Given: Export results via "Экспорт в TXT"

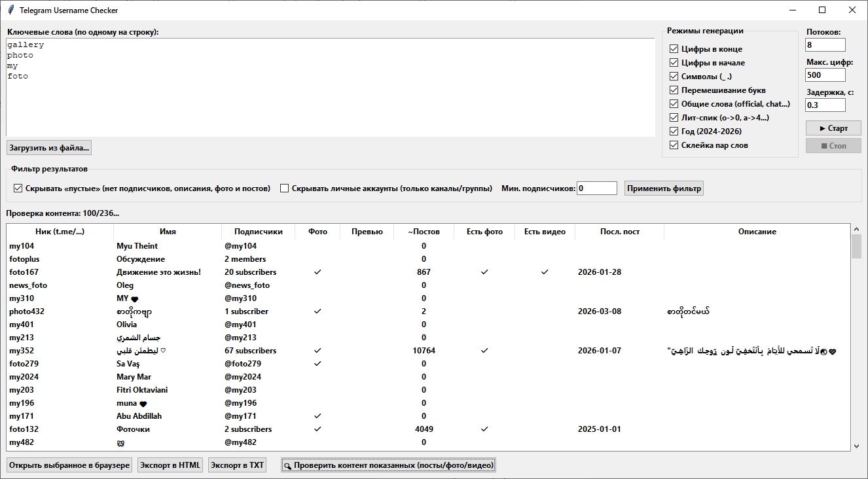Looking at the screenshot, I should (x=238, y=465).
